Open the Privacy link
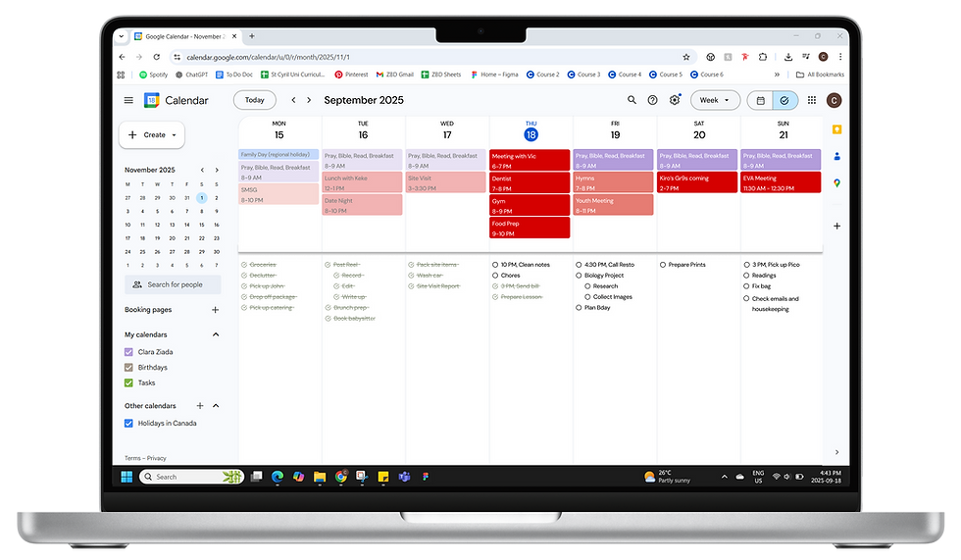Viewport: 961px width, 560px height. [156, 458]
